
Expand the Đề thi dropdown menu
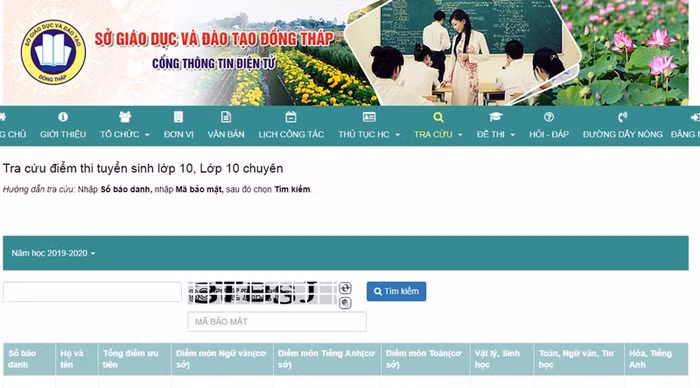pos(496,134)
